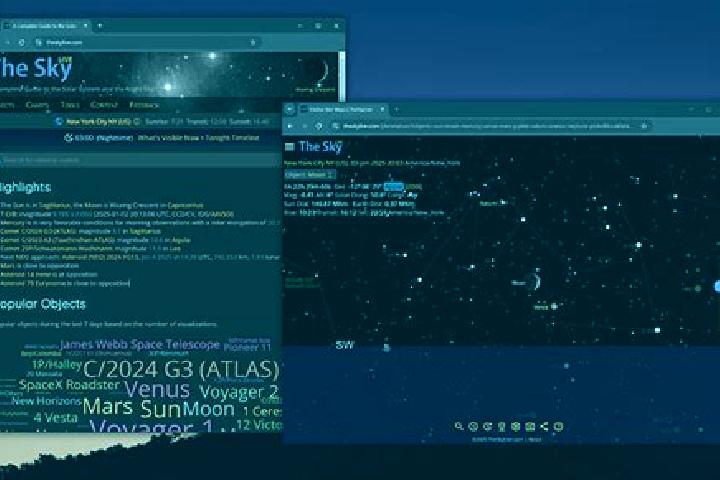The height and width of the screenshot is (480, 720).
Task: Open search magnifier in planetarium toolbar
Action: [x=459, y=426]
